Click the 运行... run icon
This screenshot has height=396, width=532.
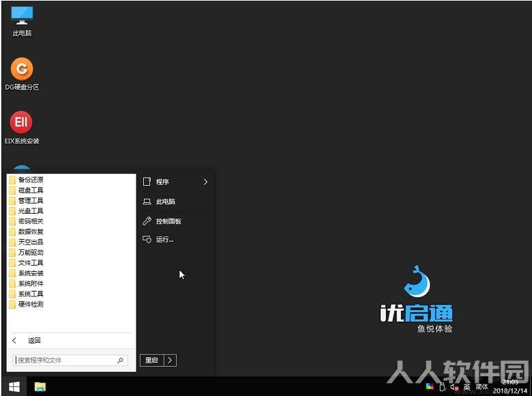147,240
